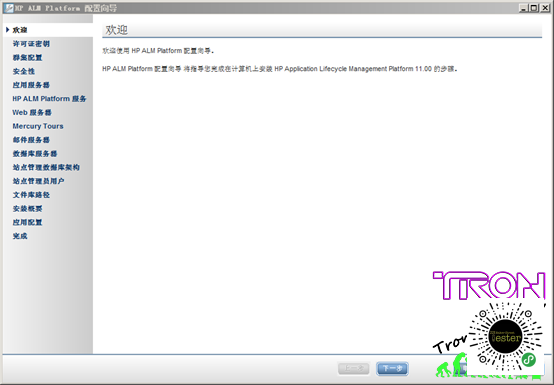Viewport: 554px width, 385px height.
Task: Go to the 群集配置 step
Action: [28, 58]
